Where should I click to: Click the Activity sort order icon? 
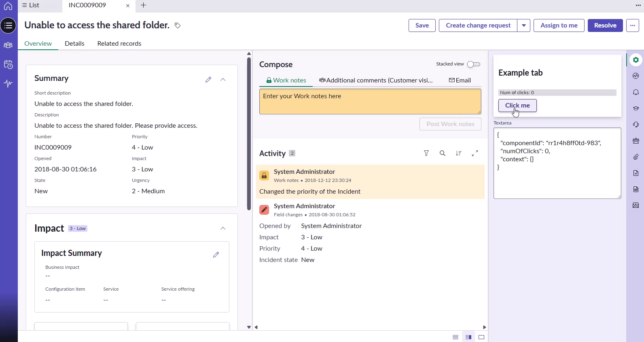pos(459,153)
